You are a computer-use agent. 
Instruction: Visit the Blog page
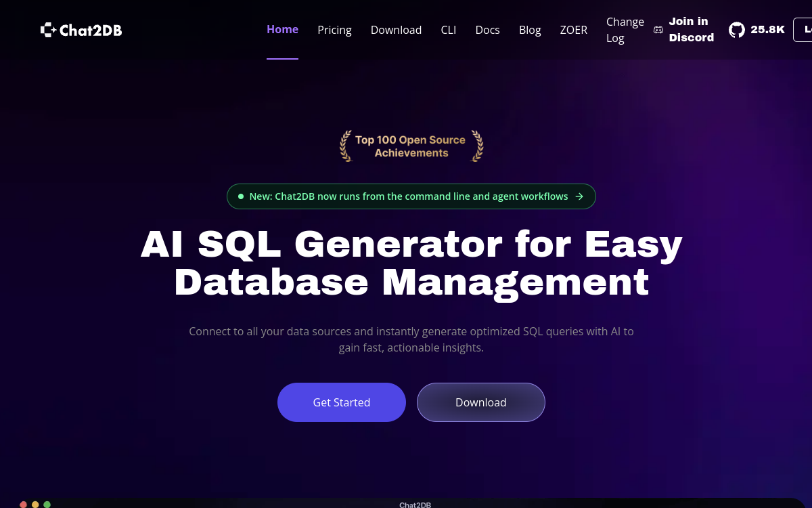coord(530,30)
